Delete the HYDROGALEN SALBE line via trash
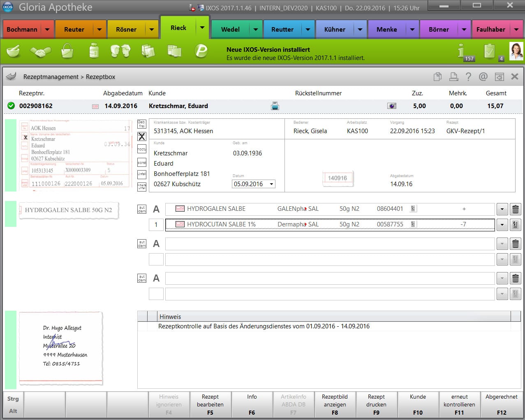The width and height of the screenshot is (525, 420). click(515, 209)
